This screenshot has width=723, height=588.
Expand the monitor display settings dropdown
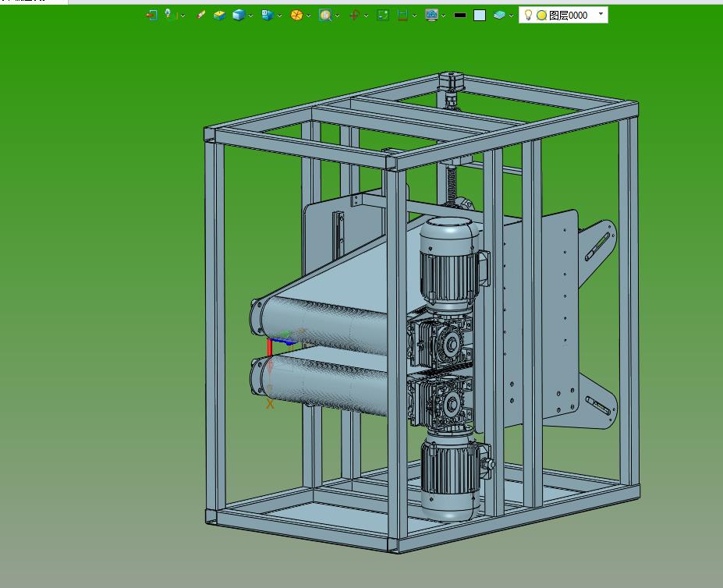click(444, 16)
